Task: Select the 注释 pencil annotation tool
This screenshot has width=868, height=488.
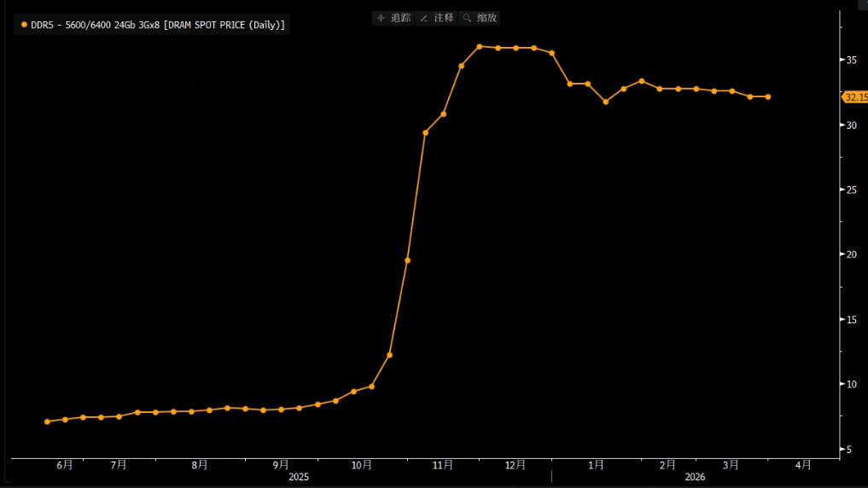Action: 436,18
